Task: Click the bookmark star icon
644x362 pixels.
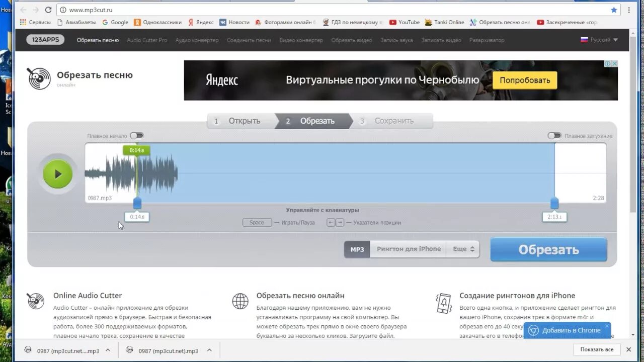Action: coord(614,10)
